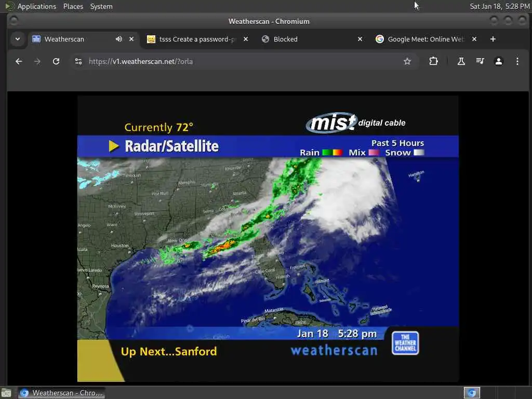Click the Jan 18 5:28 pm timestamp
Viewport: 532px width, 399px height.
(x=337, y=334)
